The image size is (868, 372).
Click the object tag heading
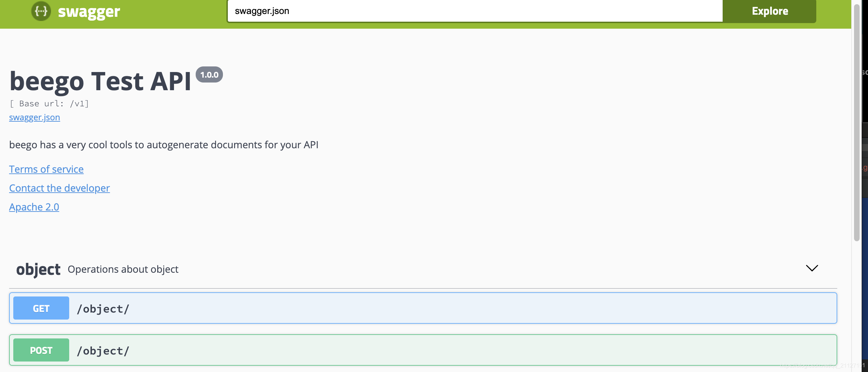(x=38, y=270)
